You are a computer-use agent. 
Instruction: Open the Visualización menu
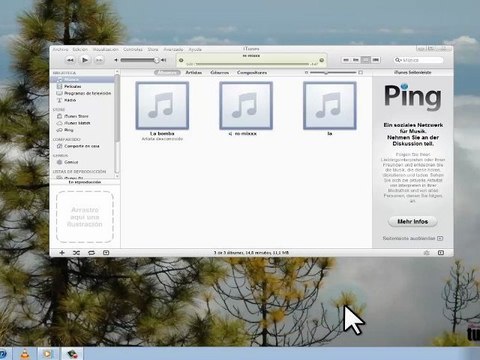pos(105,49)
